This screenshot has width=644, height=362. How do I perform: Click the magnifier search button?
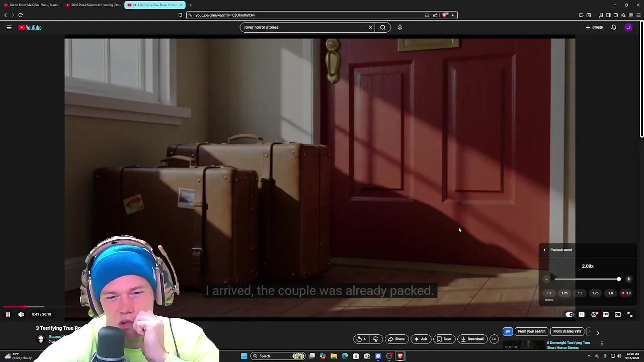pyautogui.click(x=383, y=28)
